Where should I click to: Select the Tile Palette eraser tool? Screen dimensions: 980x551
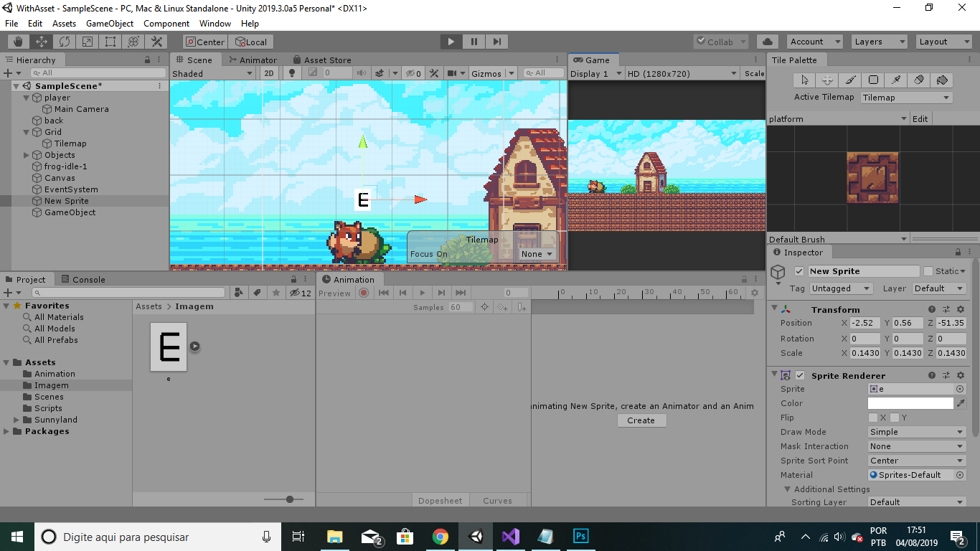tap(919, 80)
